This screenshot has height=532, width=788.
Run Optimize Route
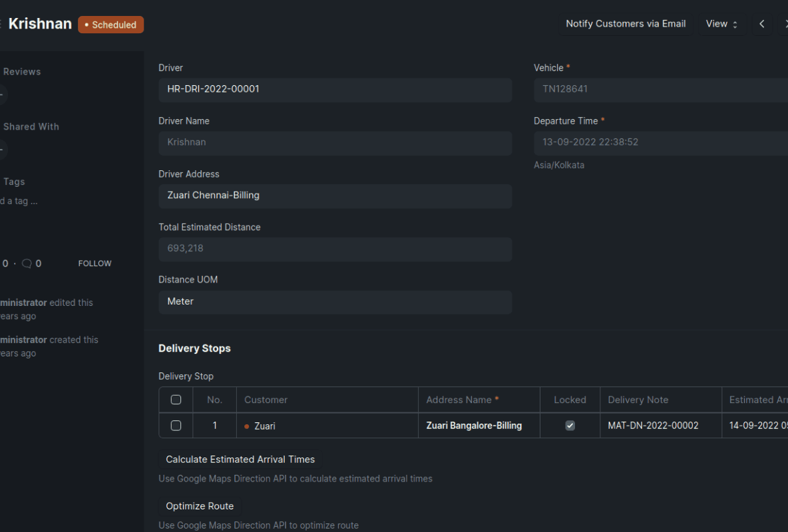(199, 506)
